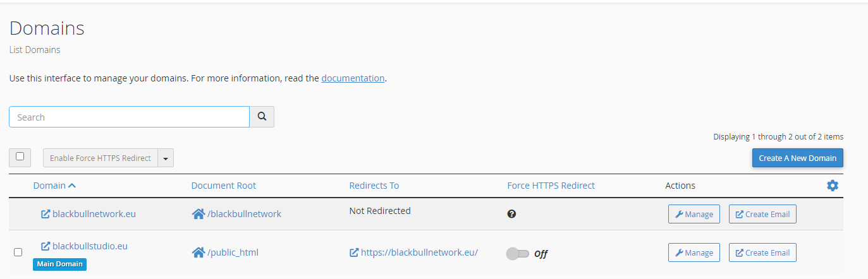
Task: Click home icon beside /blackbullnetwork
Action: (x=198, y=214)
